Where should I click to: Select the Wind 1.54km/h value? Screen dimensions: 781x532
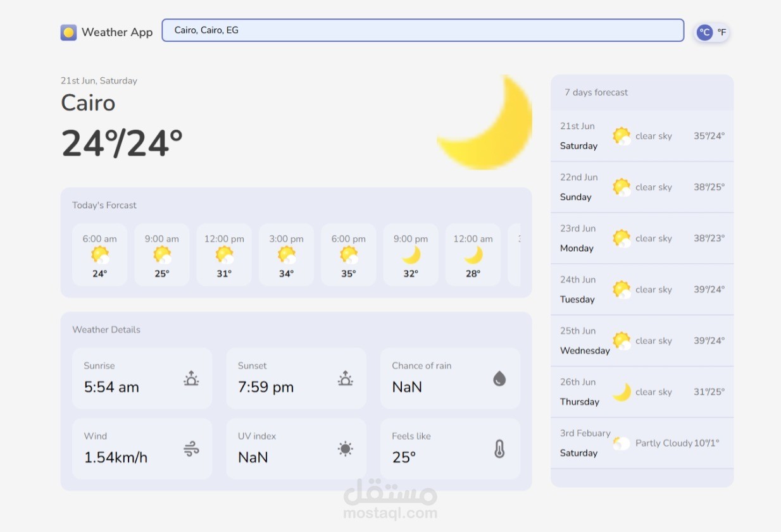(116, 457)
